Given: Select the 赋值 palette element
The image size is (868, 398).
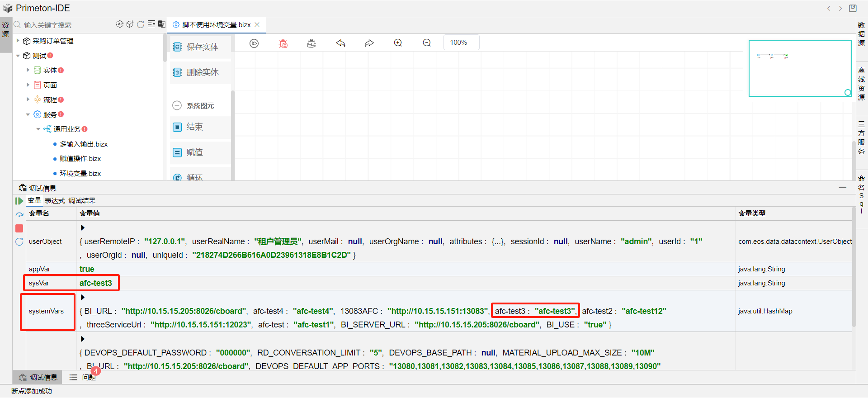Looking at the screenshot, I should click(194, 152).
